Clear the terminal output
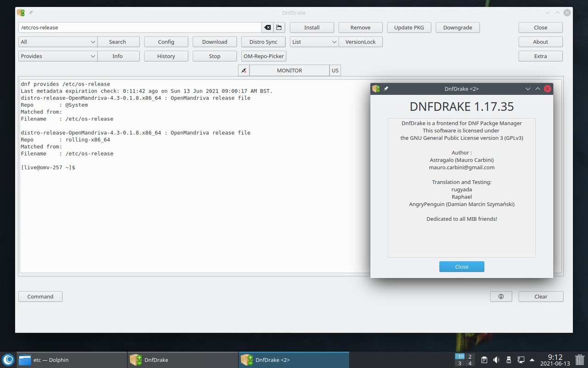Screen dimensions: 588x368 pos(541,297)
